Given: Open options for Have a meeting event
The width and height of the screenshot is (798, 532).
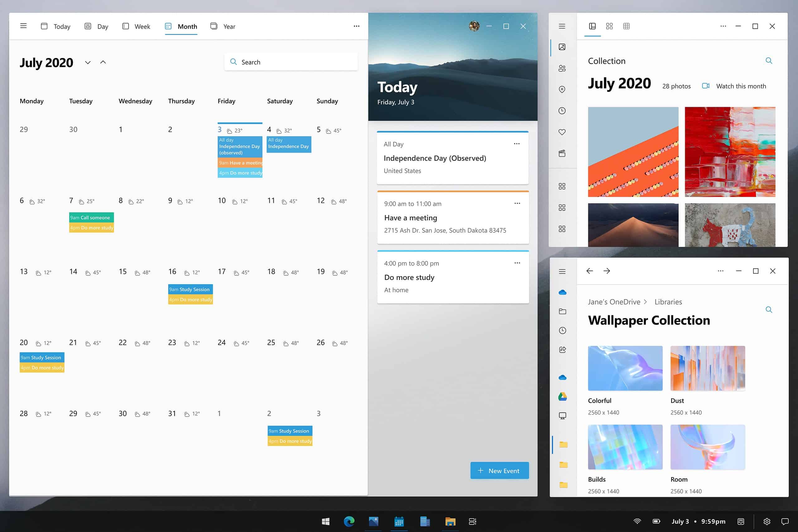Looking at the screenshot, I should 517,203.
